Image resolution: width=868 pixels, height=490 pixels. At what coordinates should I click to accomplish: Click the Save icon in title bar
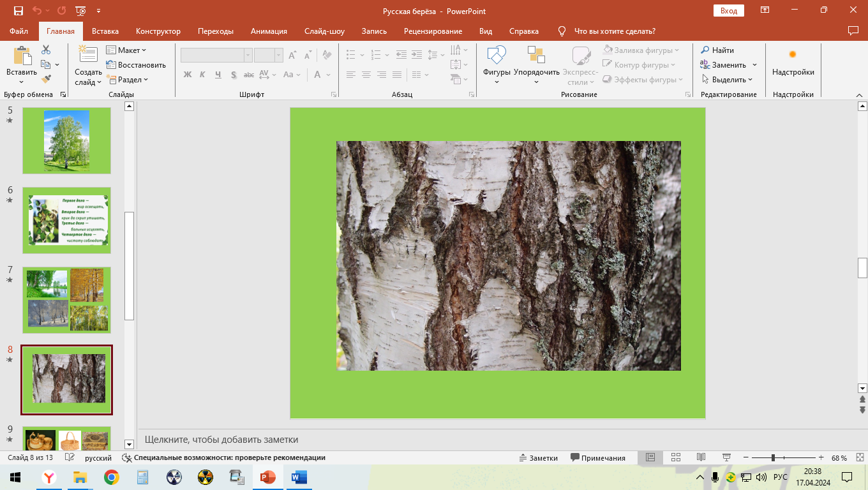[x=18, y=11]
